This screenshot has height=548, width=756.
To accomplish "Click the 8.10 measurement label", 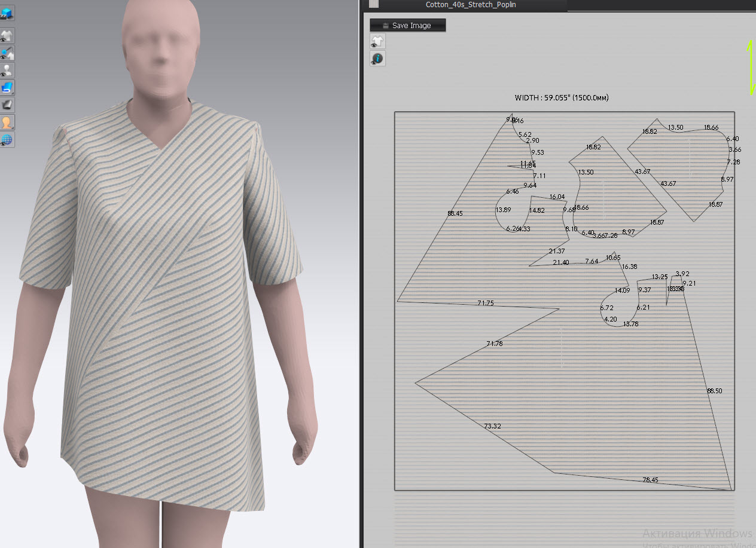I will [571, 229].
